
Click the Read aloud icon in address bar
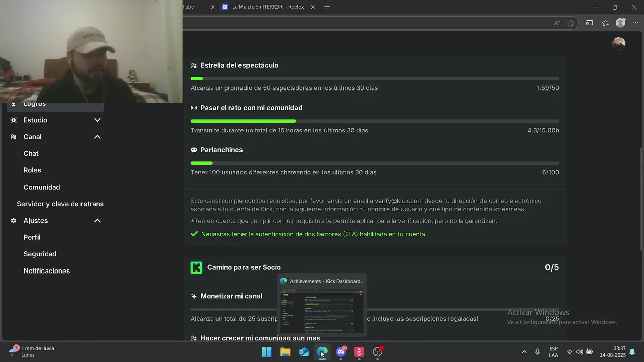click(x=557, y=23)
